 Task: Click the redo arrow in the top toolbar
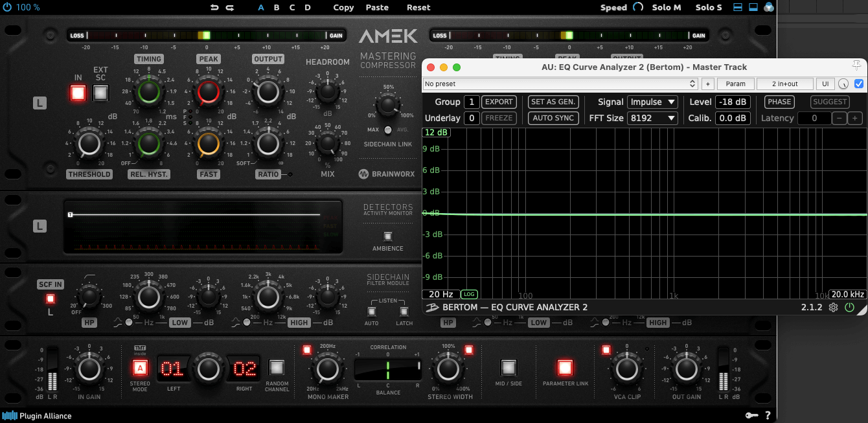coord(230,7)
